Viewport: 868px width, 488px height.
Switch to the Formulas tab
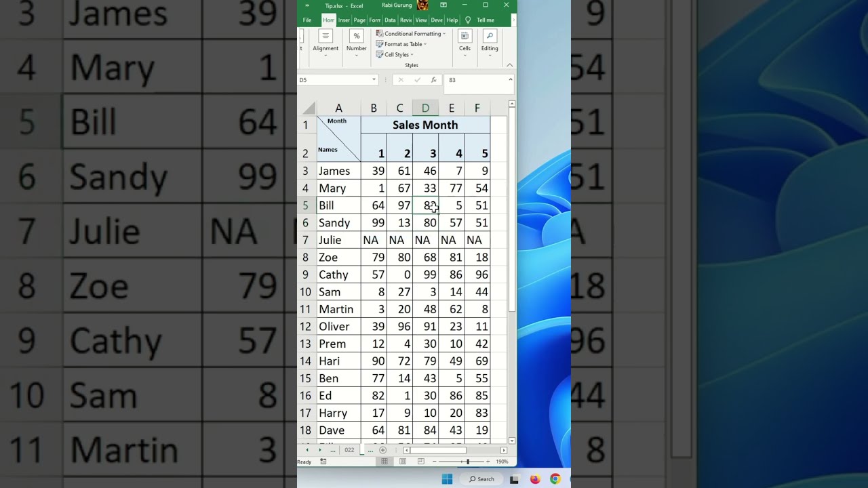tap(375, 20)
